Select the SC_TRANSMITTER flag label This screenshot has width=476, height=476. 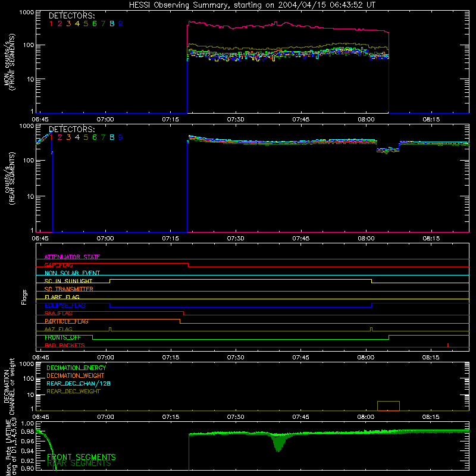tap(68, 289)
